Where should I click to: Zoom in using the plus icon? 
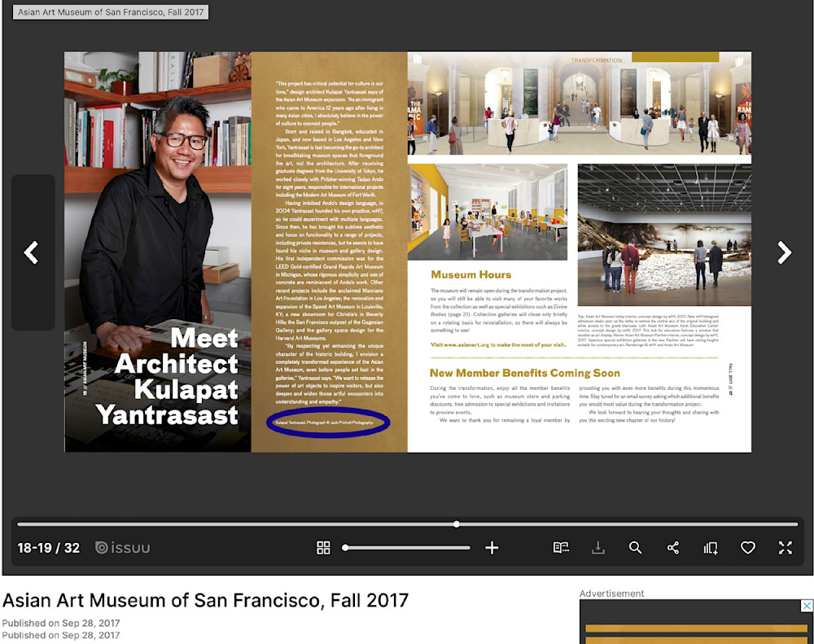pos(492,548)
